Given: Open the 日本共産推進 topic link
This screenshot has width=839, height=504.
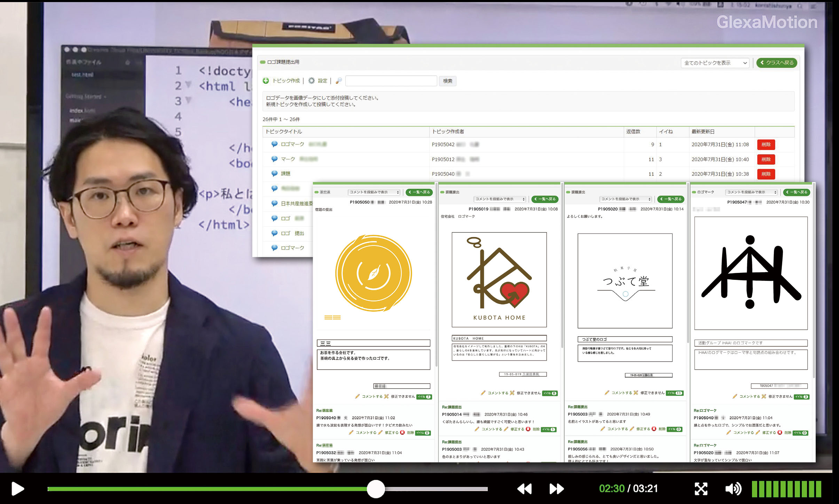Looking at the screenshot, I should coord(297,203).
